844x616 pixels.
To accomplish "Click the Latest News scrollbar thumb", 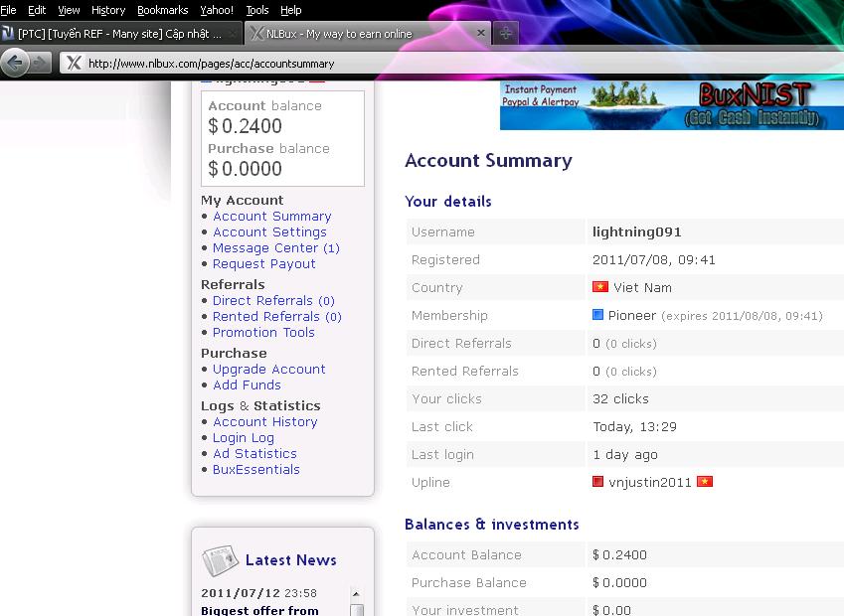I will click(356, 610).
